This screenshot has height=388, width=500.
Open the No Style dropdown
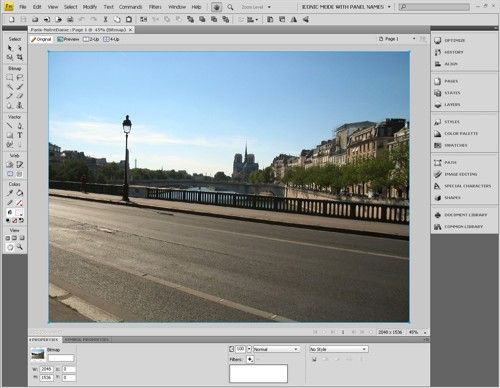(x=338, y=349)
